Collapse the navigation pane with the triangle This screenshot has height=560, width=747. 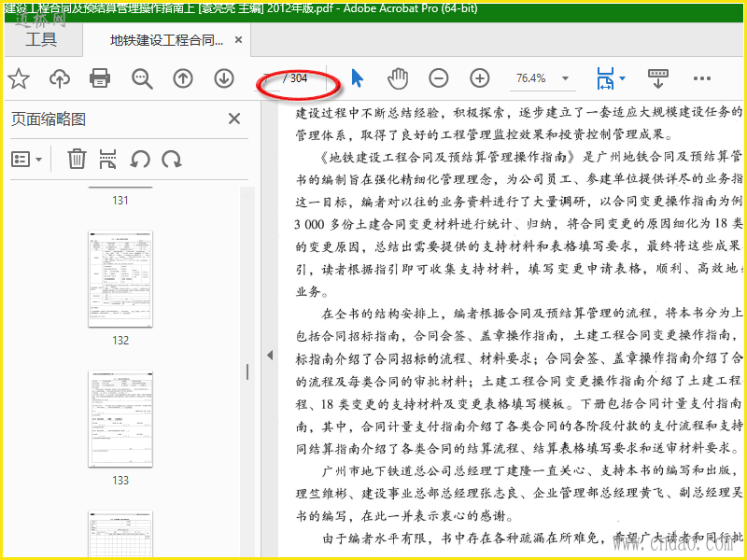pyautogui.click(x=270, y=355)
